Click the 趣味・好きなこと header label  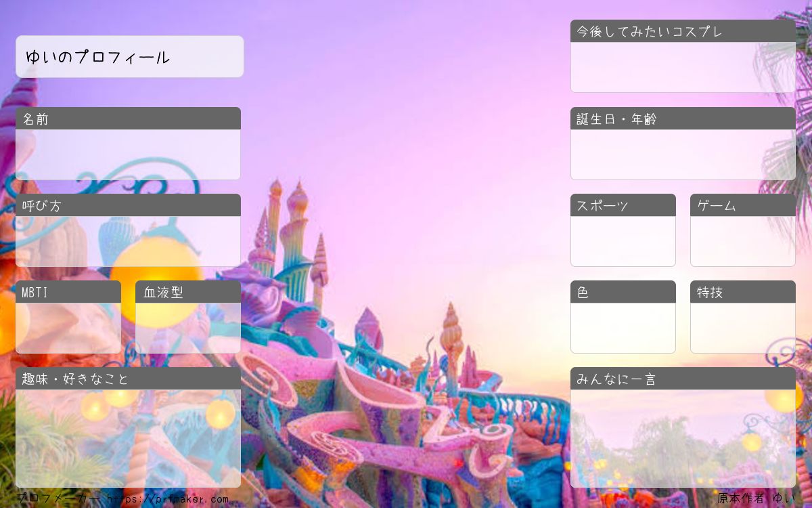(128, 379)
